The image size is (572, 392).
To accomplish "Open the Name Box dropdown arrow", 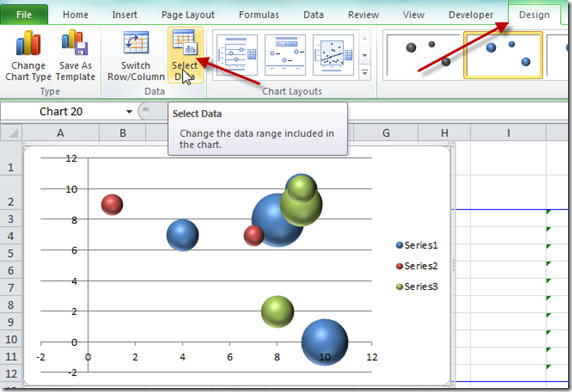I will pos(129,112).
